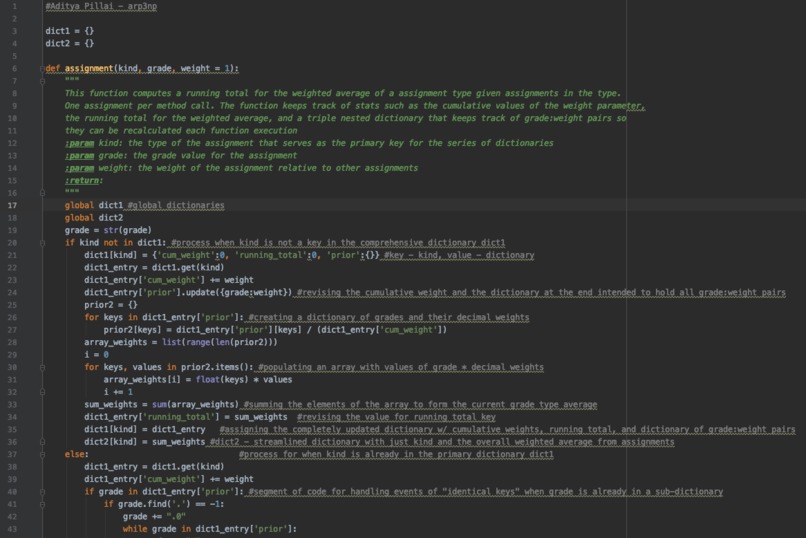Screen dimensions: 806x538
Task: Click the '#global dictionaries' comment
Action: click(176, 206)
